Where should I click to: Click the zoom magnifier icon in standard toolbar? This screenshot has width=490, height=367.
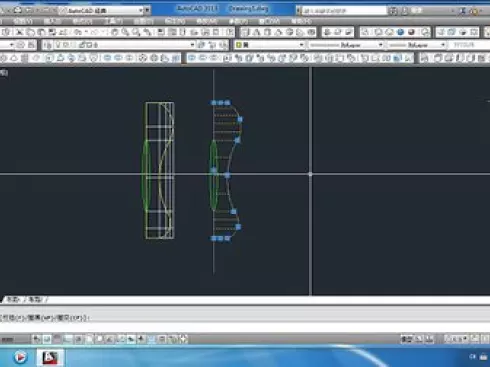click(x=125, y=32)
